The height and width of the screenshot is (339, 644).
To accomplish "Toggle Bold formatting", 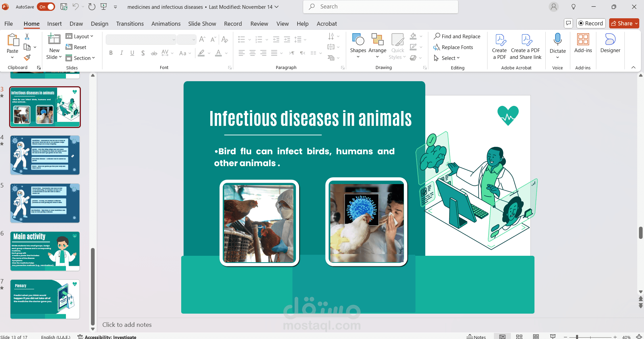I will 111,53.
